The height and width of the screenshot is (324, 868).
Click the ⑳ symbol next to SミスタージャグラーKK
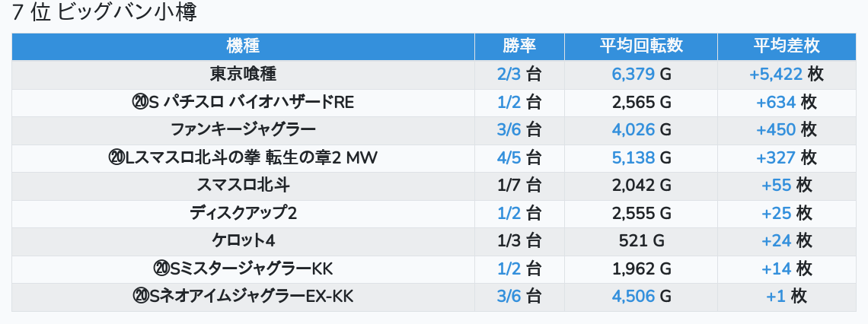coord(160,268)
